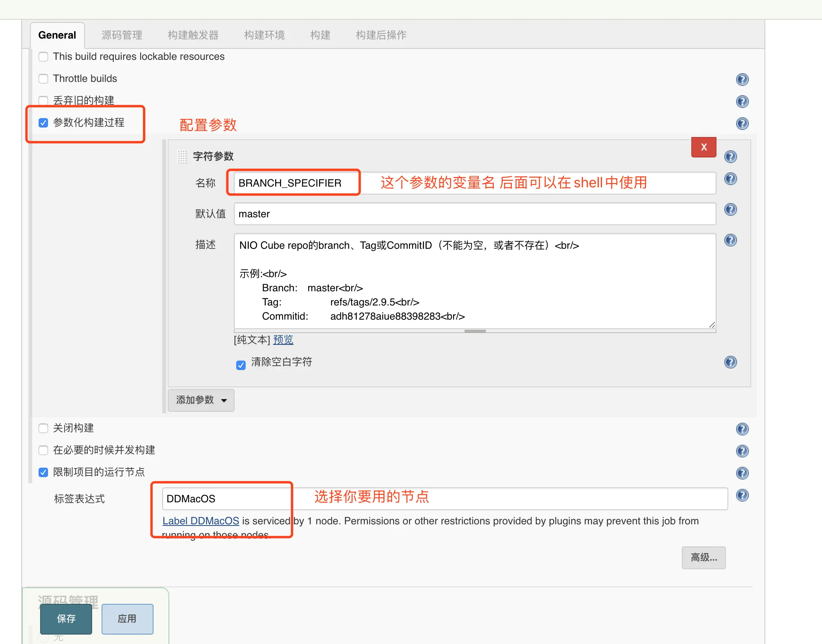The width and height of the screenshot is (822, 644).
Task: Open help for 清除空白字符 option
Action: click(x=730, y=362)
